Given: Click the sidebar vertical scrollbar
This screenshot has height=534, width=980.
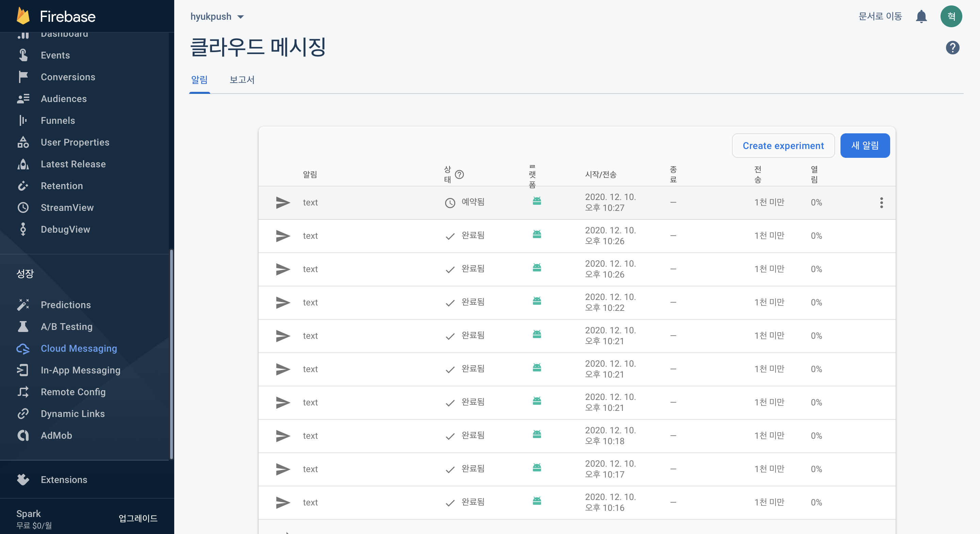Looking at the screenshot, I should (x=171, y=354).
